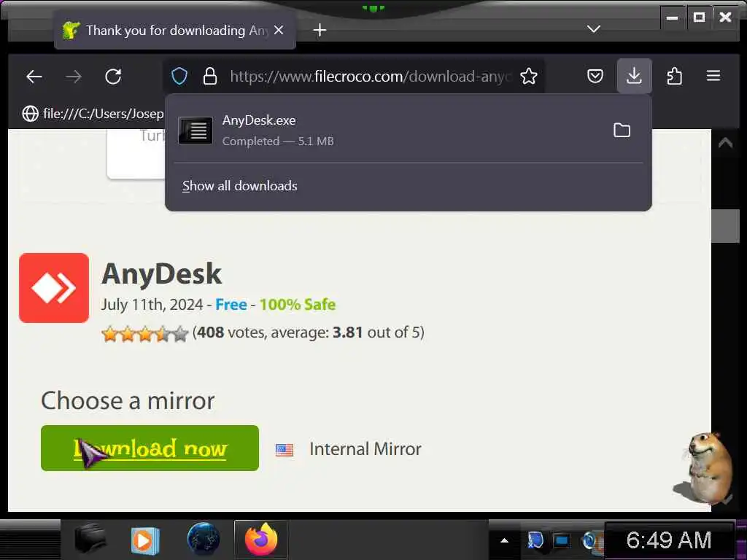Open the AnyDesk.exe file icon
Image resolution: width=747 pixels, height=560 pixels.
(x=196, y=130)
